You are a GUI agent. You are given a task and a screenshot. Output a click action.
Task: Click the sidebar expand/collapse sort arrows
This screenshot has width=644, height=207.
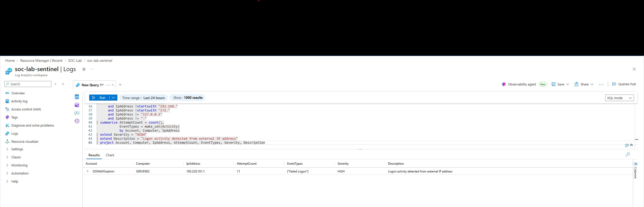(55, 84)
